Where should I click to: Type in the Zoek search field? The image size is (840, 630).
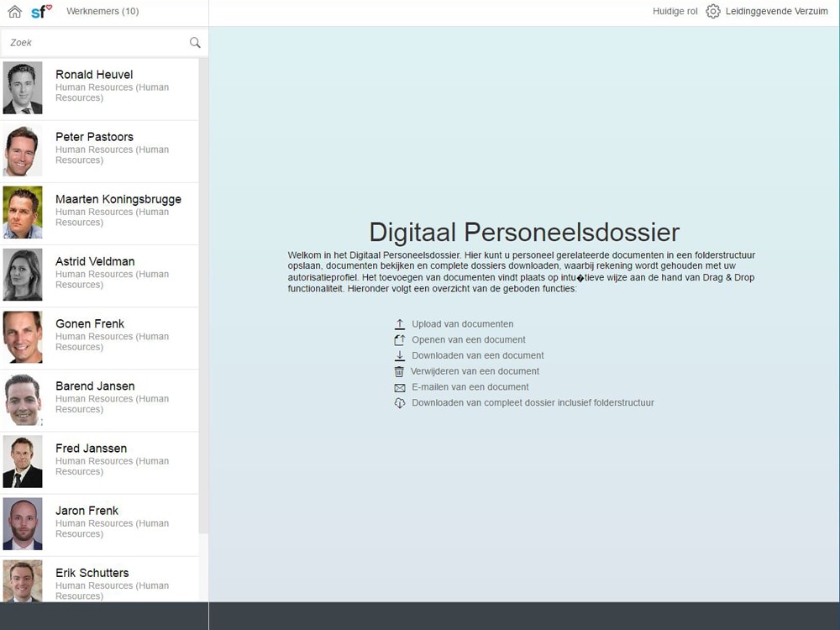(x=97, y=43)
